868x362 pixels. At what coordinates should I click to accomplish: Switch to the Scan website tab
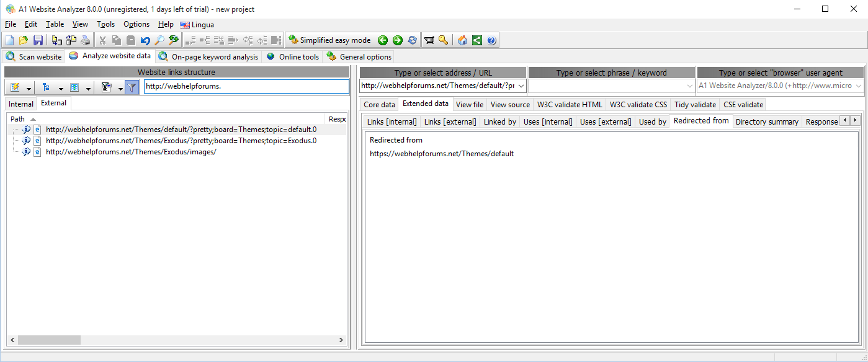(x=34, y=56)
